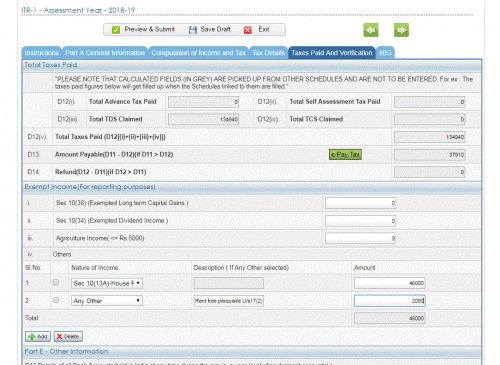Click the Nature of Income column header

click(95, 268)
